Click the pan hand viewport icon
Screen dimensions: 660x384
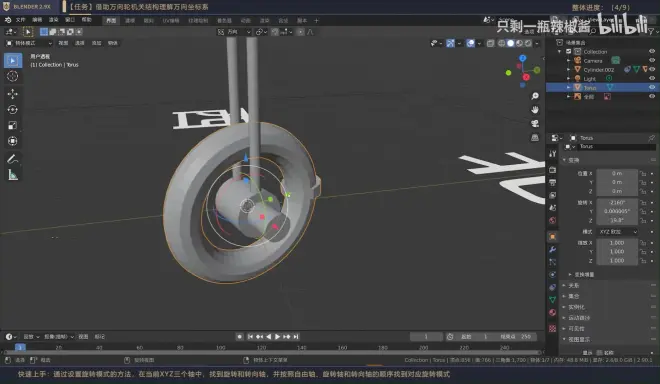pos(535,109)
